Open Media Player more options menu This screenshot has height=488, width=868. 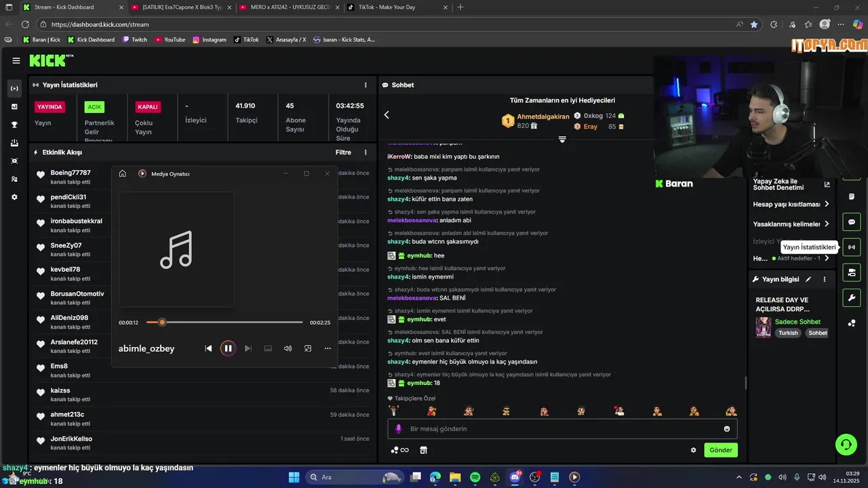(328, 348)
